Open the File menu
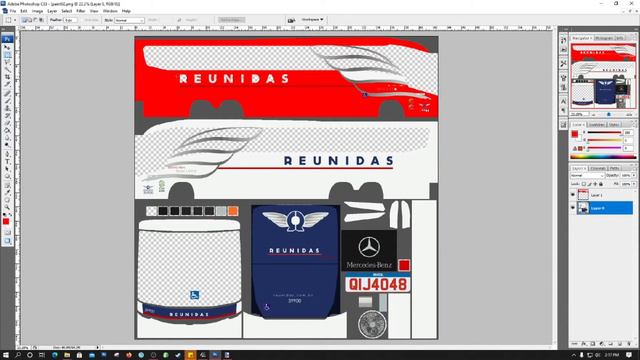Image resolution: width=640 pixels, height=360 pixels. (13, 11)
